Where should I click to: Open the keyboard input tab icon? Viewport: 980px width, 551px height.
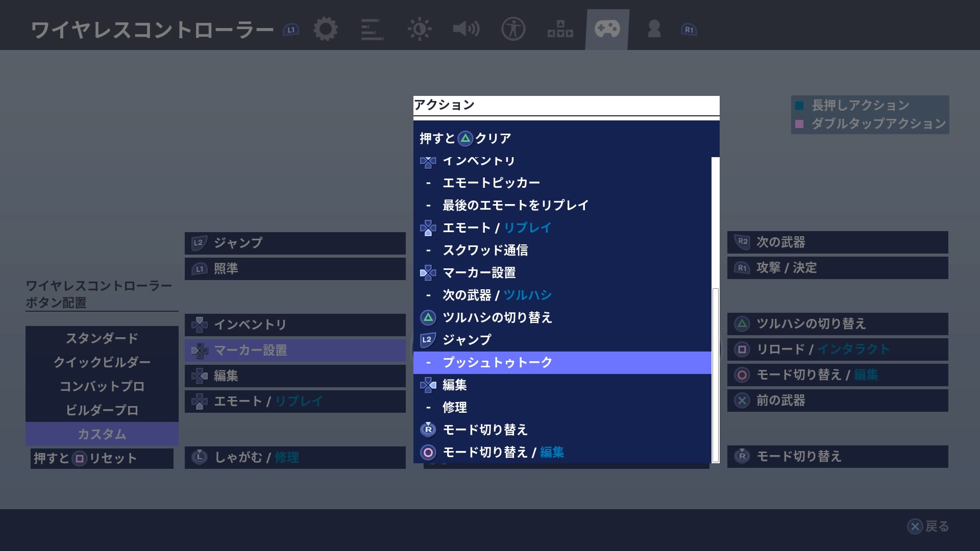(x=560, y=29)
